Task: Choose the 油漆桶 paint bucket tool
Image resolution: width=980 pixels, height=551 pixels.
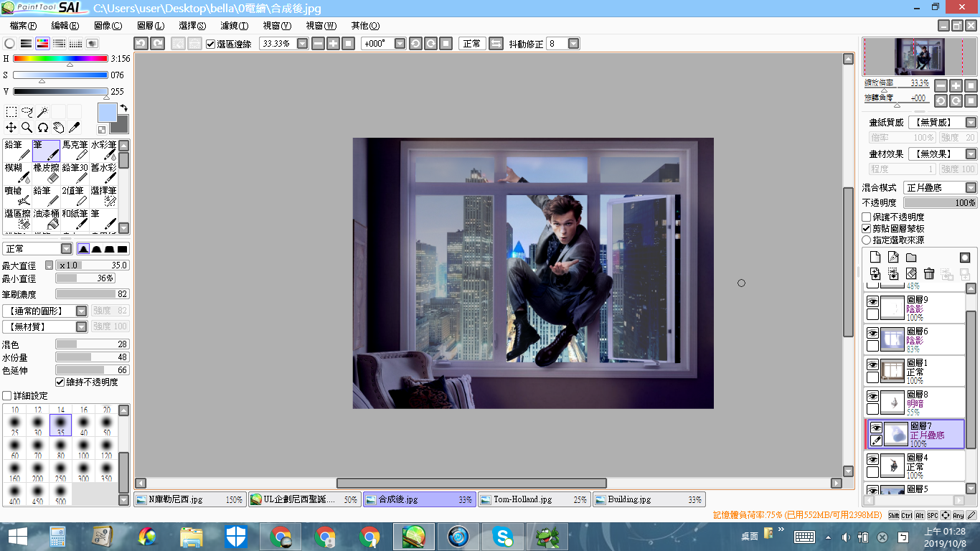Action: pos(46,219)
